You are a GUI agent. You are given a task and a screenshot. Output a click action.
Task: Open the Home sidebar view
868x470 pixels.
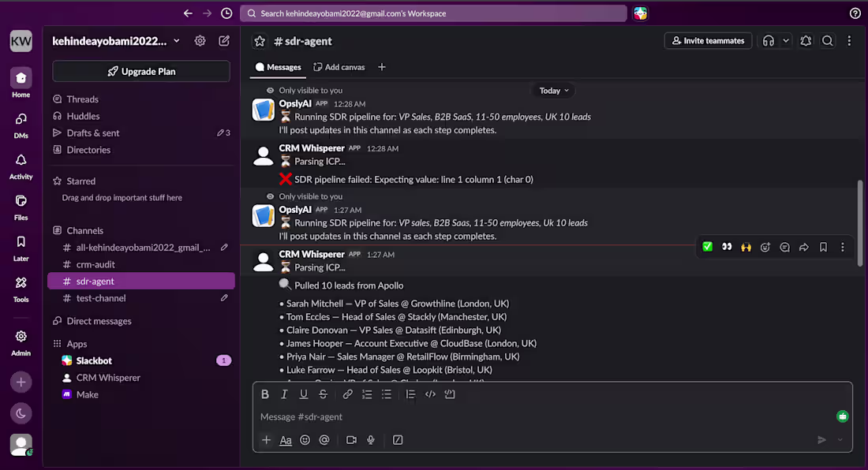click(x=21, y=84)
